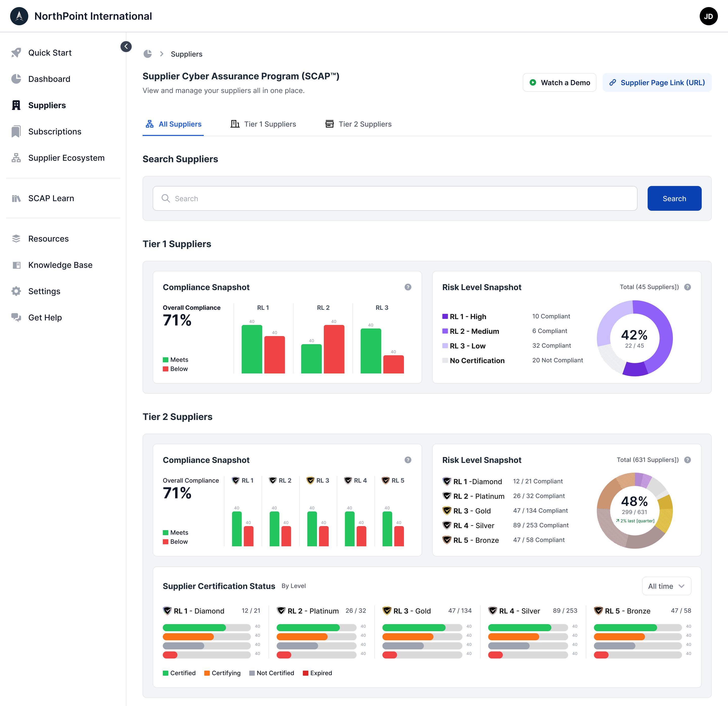Click the RL 1 - High purple swatch

point(445,316)
